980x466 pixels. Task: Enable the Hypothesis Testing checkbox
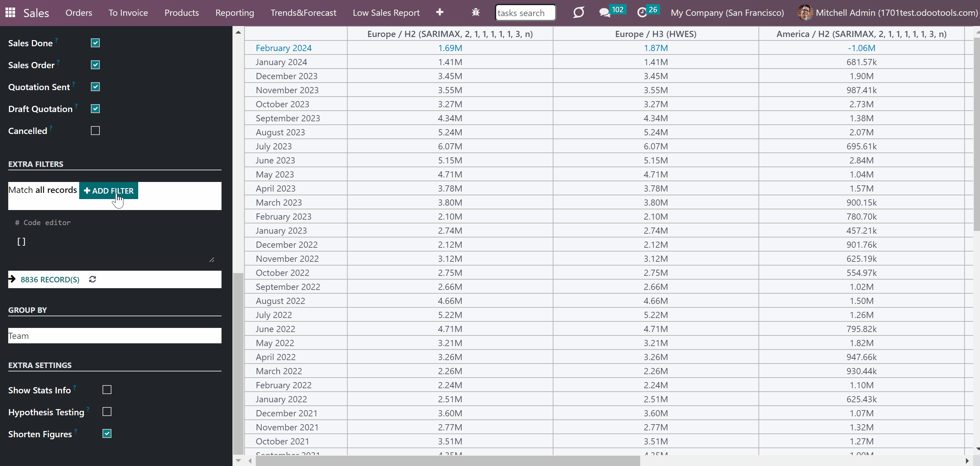pos(107,412)
